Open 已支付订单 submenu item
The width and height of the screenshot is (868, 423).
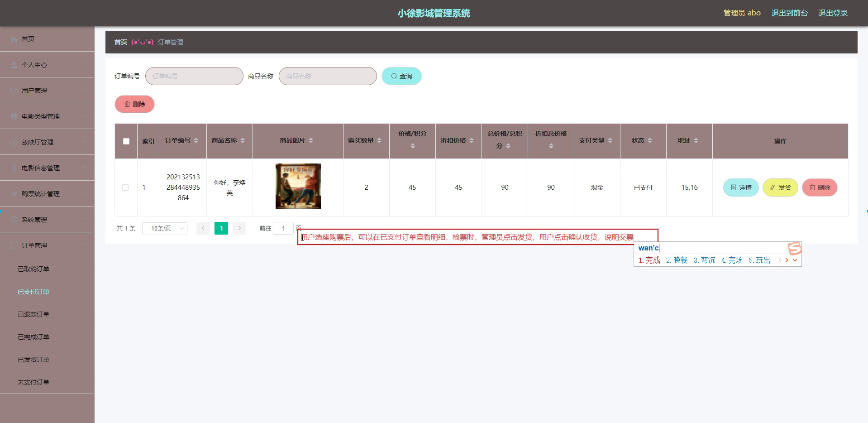33,292
